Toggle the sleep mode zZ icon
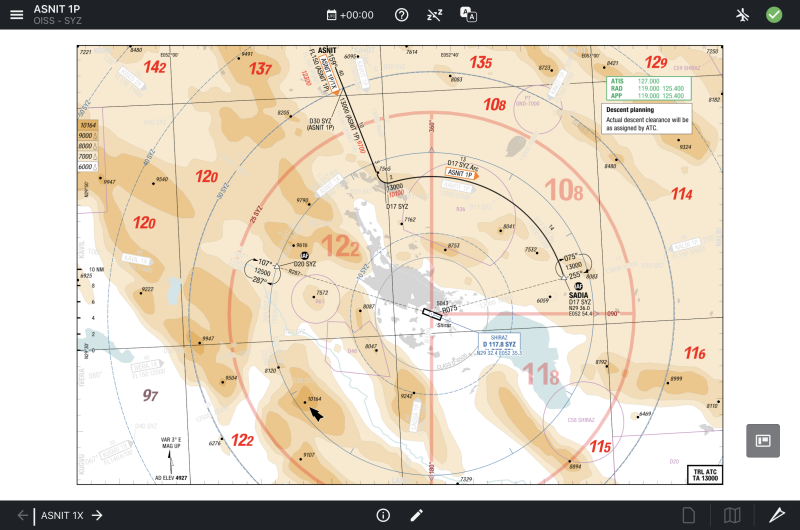Screen dimensions: 800x530 [x=435, y=15]
